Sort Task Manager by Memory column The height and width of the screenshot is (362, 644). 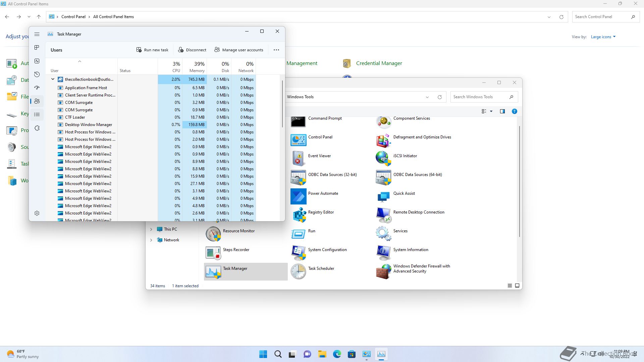click(x=195, y=66)
